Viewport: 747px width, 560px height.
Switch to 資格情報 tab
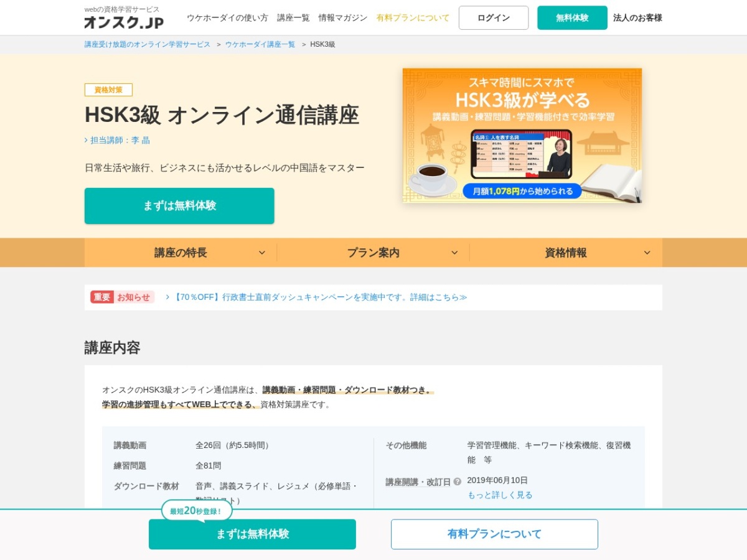pyautogui.click(x=566, y=253)
